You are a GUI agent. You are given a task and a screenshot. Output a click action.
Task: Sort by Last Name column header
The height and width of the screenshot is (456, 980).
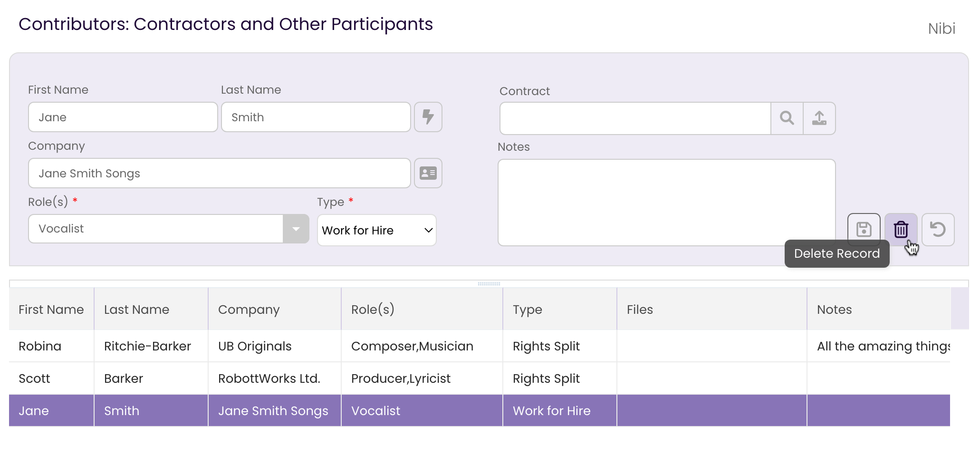pyautogui.click(x=151, y=309)
